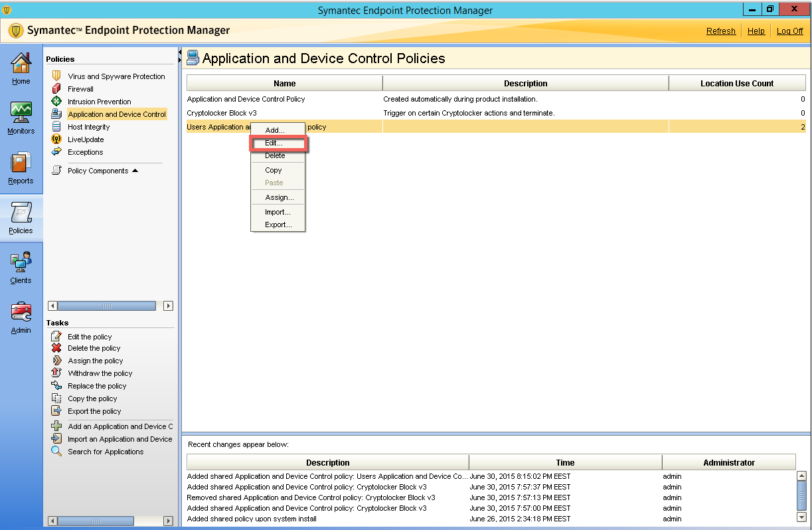Click the Delete the policy red X icon
The image size is (812, 530).
(56, 348)
